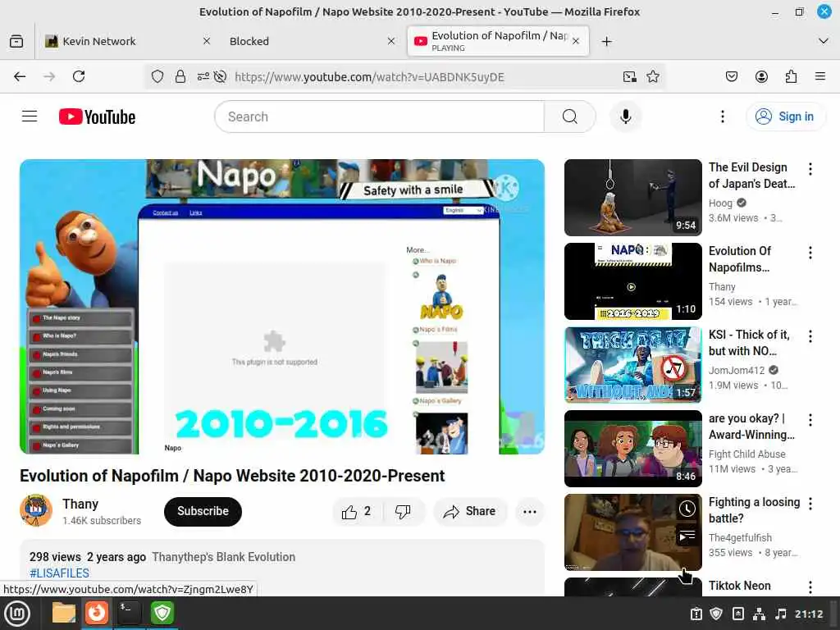This screenshot has height=630, width=840.
Task: Open the YouTube hamburger guide menu
Action: coord(30,116)
